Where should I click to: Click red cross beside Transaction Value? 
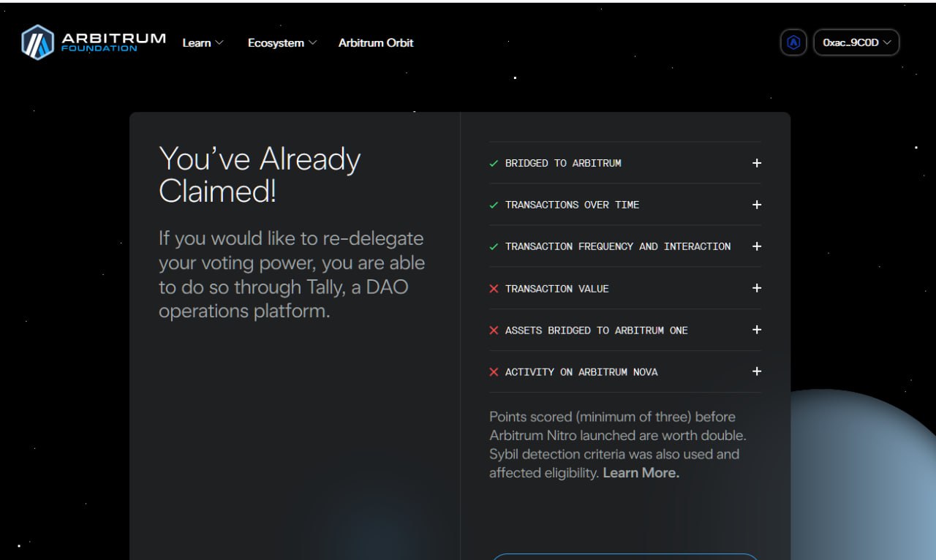[494, 289]
